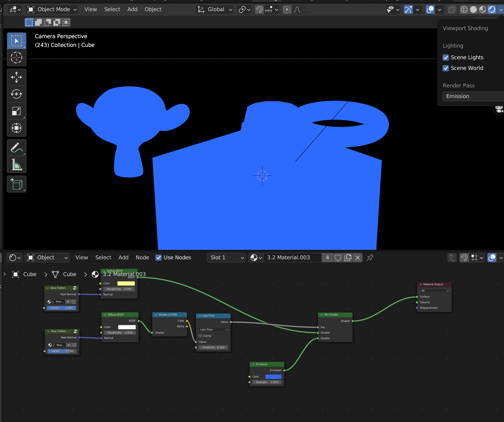The image size is (504, 422).
Task: Switch to Solid viewport shading
Action: [473, 9]
